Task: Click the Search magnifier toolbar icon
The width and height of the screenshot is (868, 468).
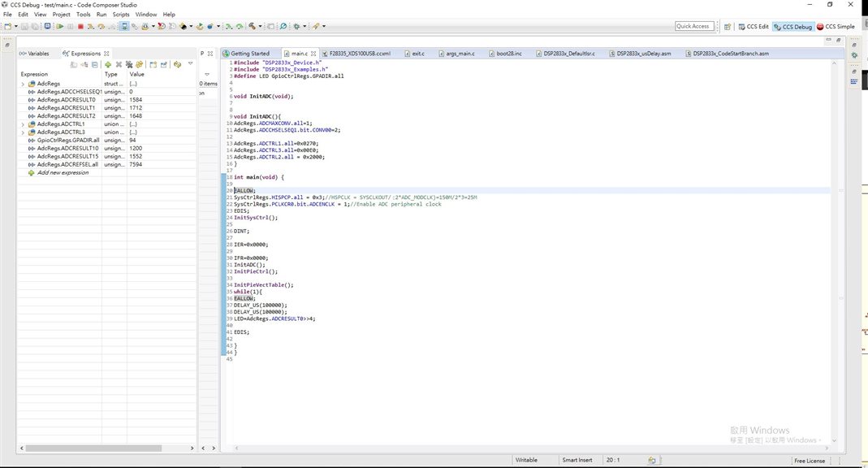Action: point(283,26)
